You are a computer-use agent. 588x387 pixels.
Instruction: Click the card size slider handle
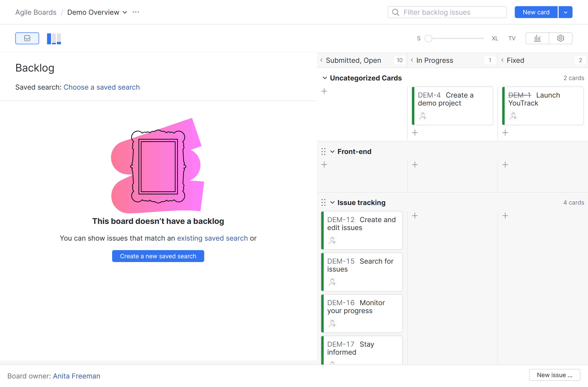428,39
